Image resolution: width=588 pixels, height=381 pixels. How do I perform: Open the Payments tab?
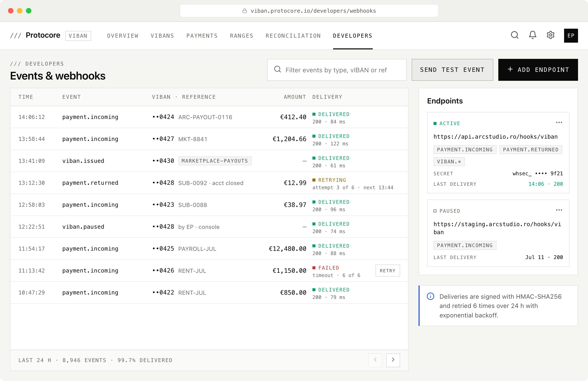pyautogui.click(x=202, y=36)
